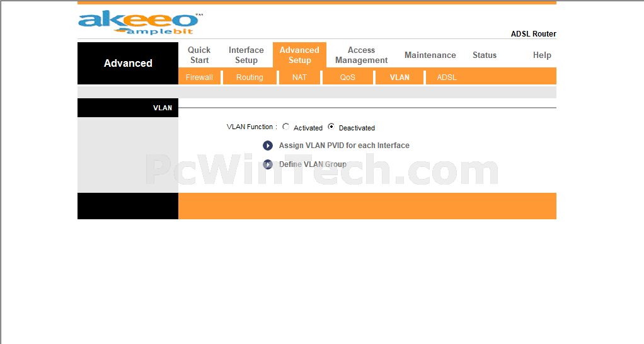Screen dimensions: 644x344
Task: Select the Deactivated radio button
Action: [331, 127]
